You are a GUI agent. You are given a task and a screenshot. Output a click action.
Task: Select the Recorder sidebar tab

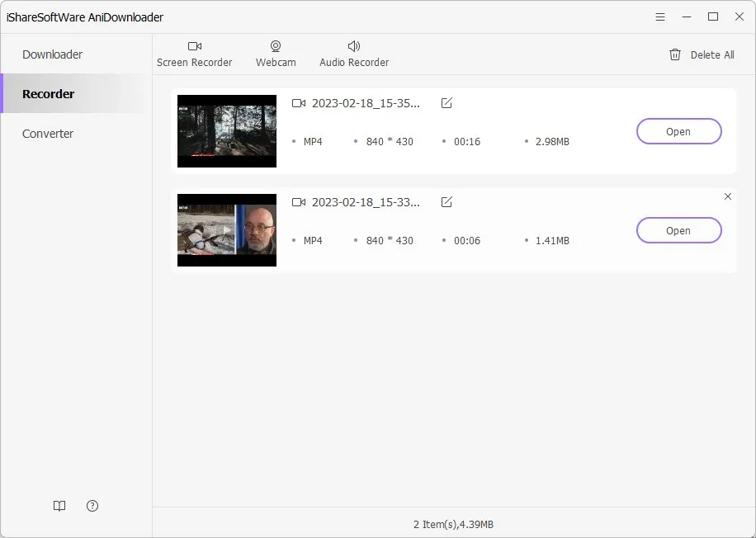(76, 93)
